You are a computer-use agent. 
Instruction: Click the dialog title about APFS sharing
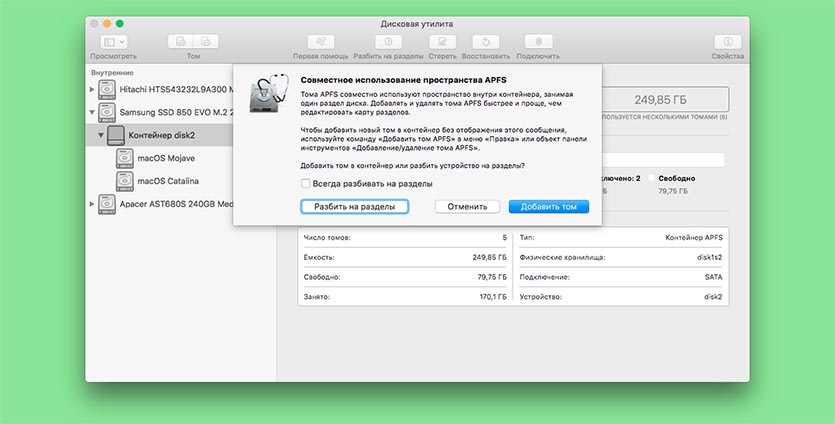pyautogui.click(x=403, y=80)
